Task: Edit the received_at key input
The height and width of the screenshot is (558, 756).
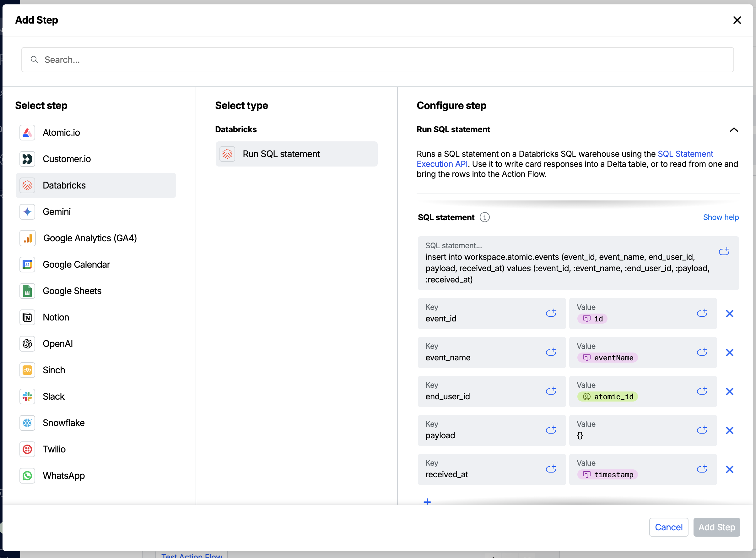Action: (491, 469)
